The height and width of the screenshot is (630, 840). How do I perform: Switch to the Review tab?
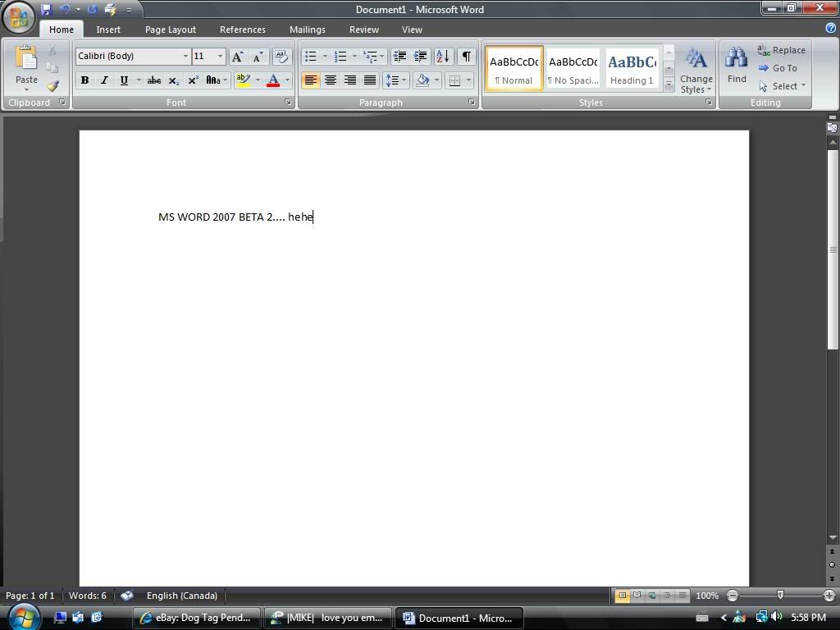pyautogui.click(x=364, y=30)
